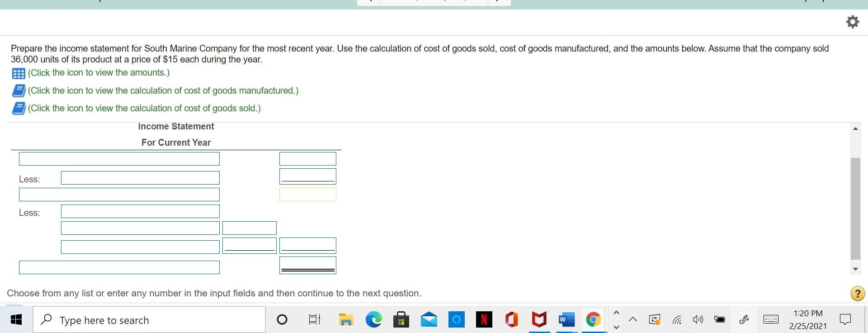Open the Windows Start menu
868x333 pixels.
pos(16,320)
